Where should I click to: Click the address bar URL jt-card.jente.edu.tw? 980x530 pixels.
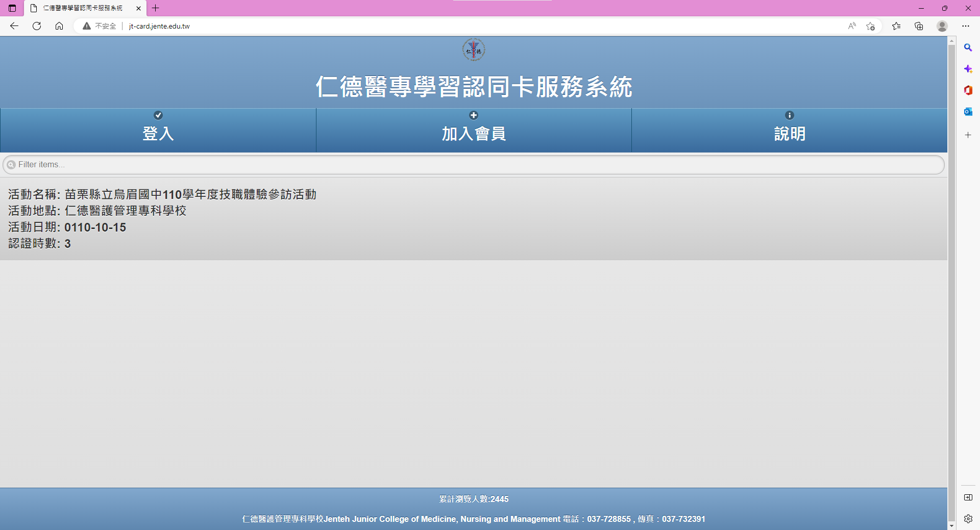coord(159,26)
